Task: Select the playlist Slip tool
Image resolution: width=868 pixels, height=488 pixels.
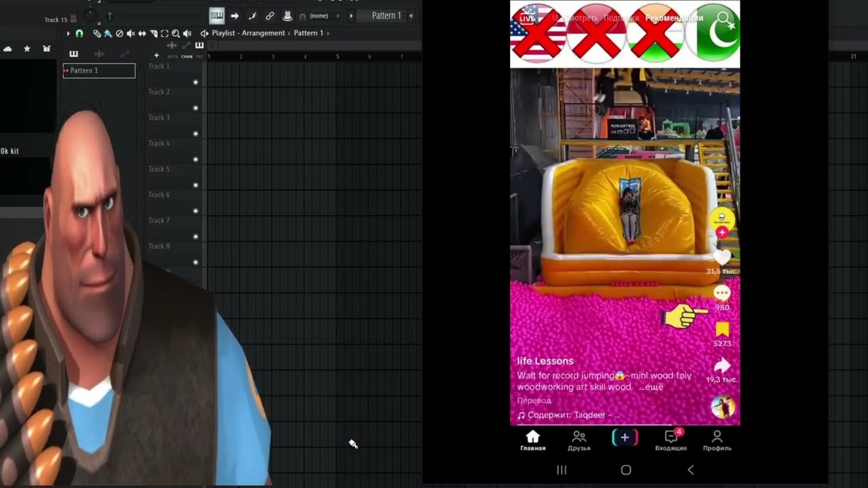Action: pyautogui.click(x=142, y=33)
